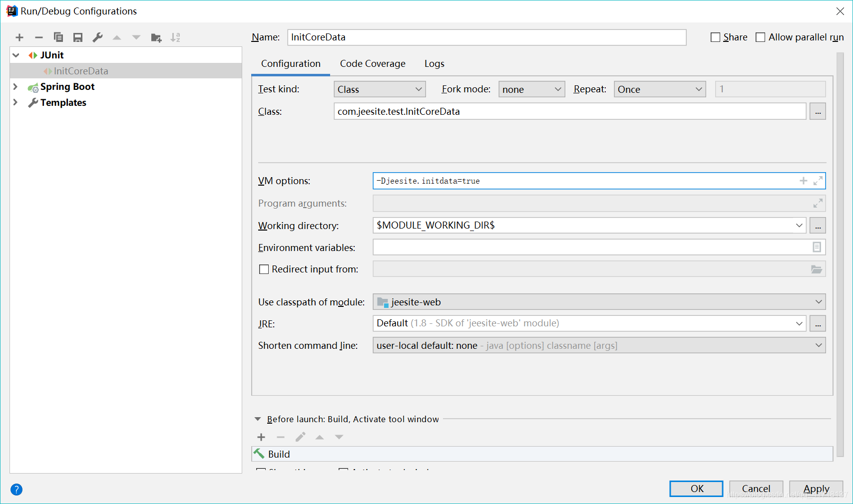The width and height of the screenshot is (853, 504).
Task: Browse for the JRE path
Action: tap(818, 323)
